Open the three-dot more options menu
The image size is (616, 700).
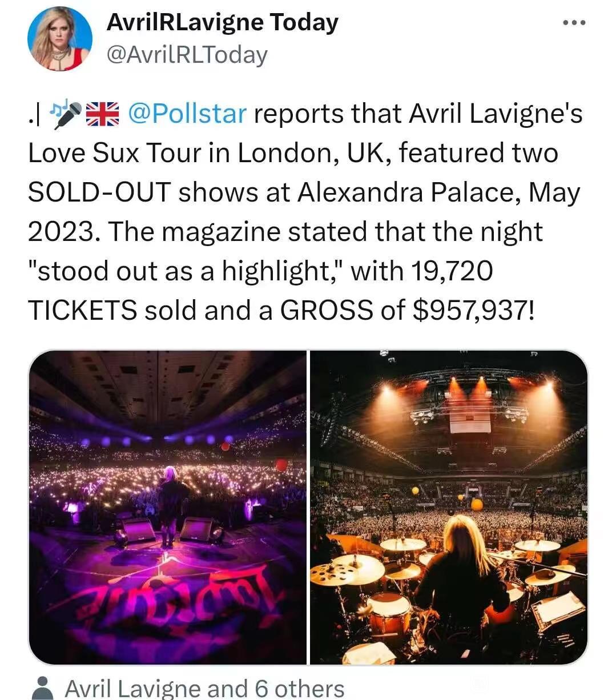tap(574, 23)
